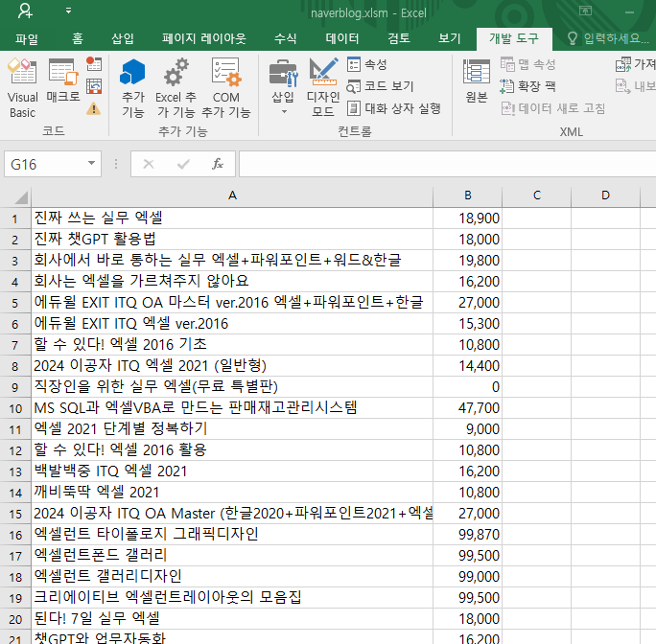The image size is (656, 644).
Task: Click price cell 47,700
Action: 468,407
